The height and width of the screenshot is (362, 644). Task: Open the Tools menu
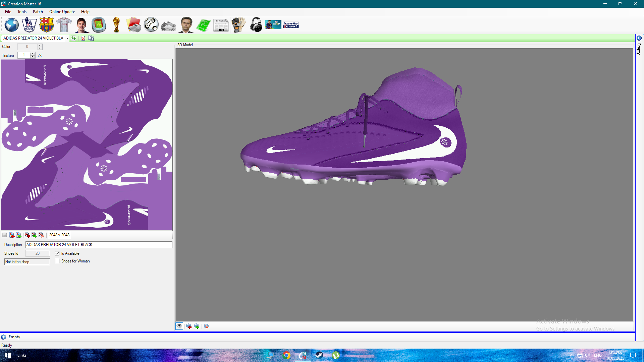(x=22, y=12)
